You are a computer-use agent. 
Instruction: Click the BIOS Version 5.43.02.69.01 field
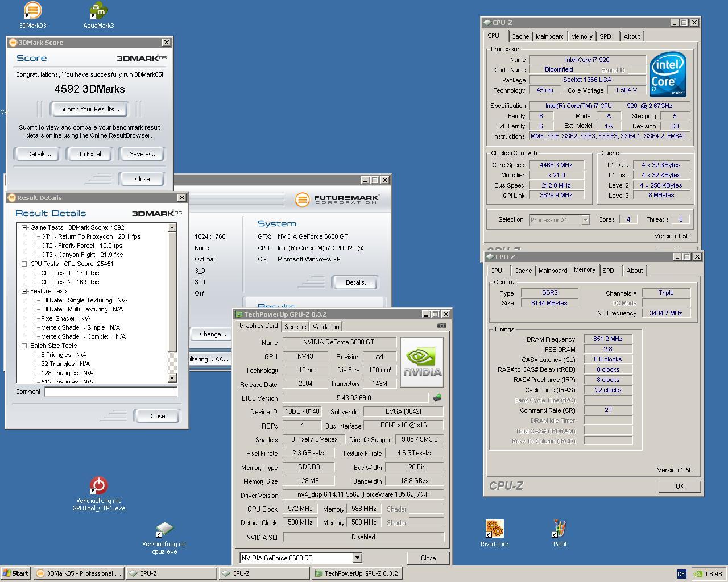click(355, 398)
